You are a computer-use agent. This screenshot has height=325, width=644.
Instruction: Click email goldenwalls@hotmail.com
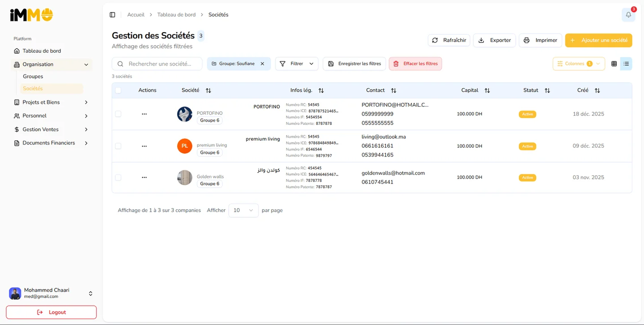coord(393,173)
